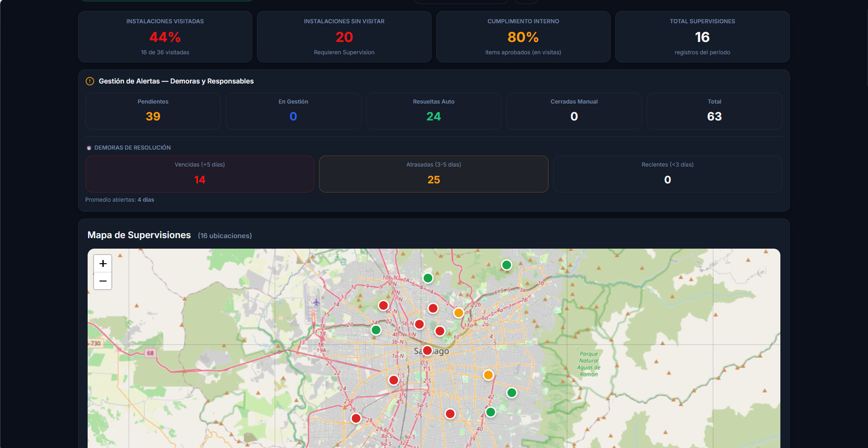Open Vencidas (+5 días) delays card
Viewport: 868px width, 448px height.
200,174
